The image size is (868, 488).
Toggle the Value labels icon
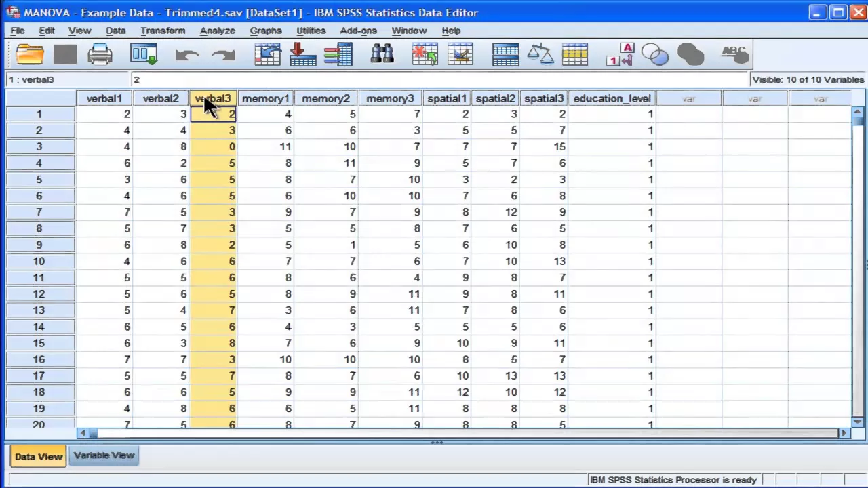[620, 54]
